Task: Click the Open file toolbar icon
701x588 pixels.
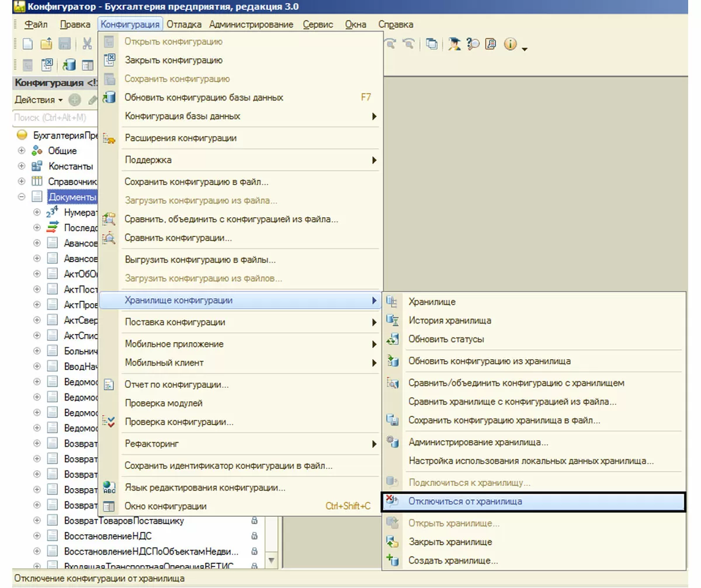Action: 46,44
